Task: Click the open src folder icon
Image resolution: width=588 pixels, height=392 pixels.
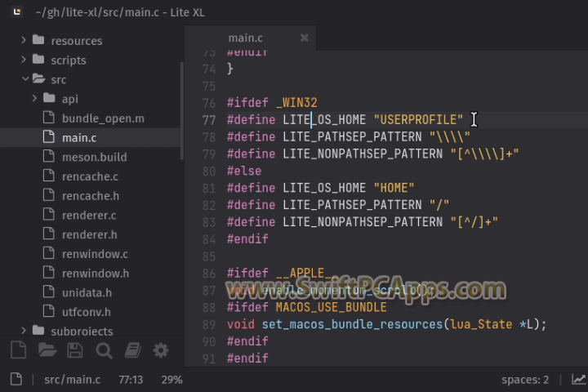Action: click(x=38, y=78)
